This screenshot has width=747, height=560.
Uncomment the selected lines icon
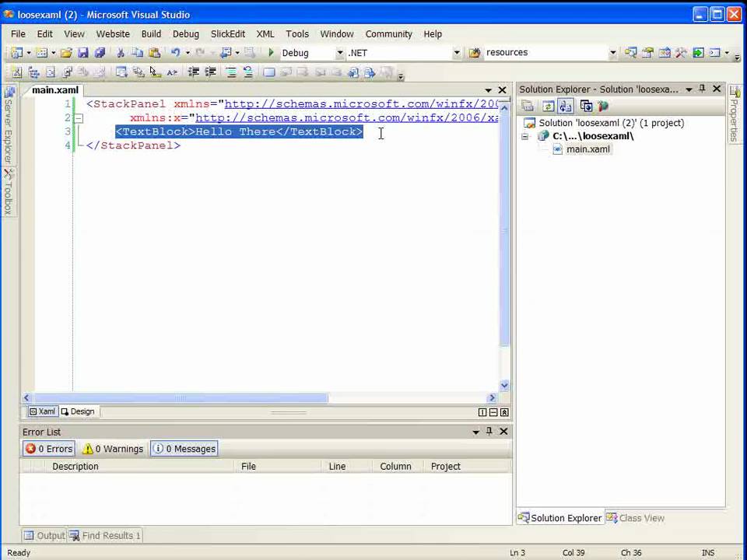[248, 72]
